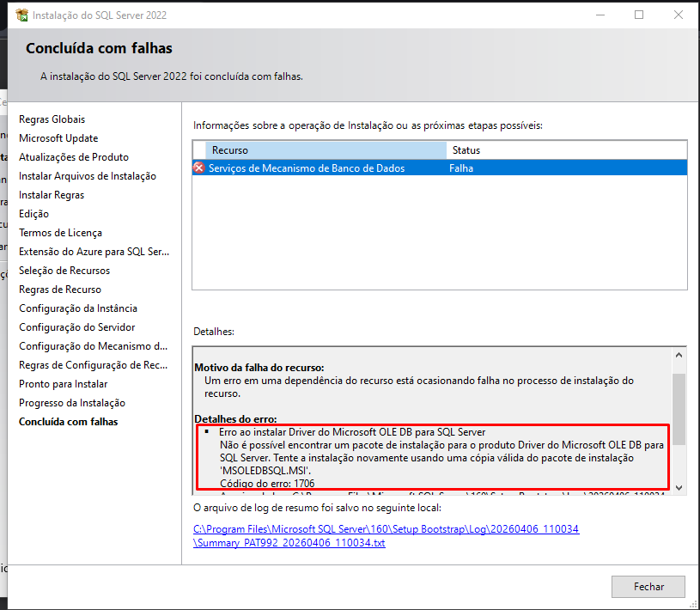Click the window resize grip corner
The image size is (700, 610).
coord(695,605)
